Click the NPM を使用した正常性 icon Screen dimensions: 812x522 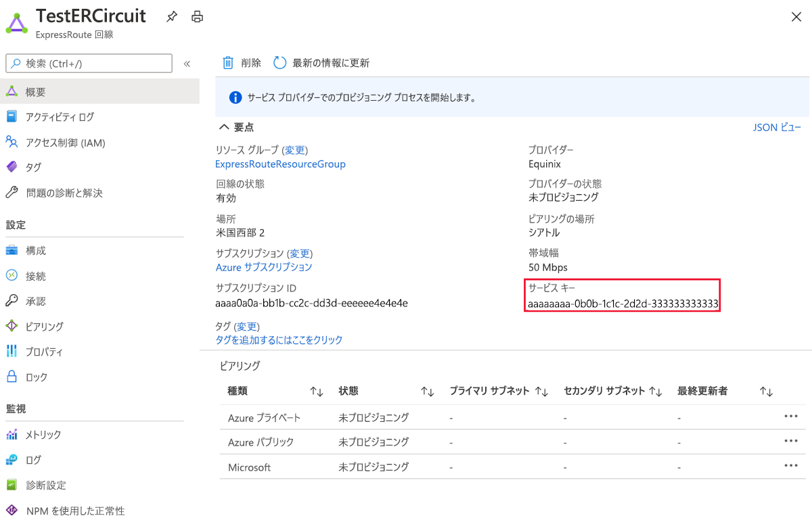(12, 511)
